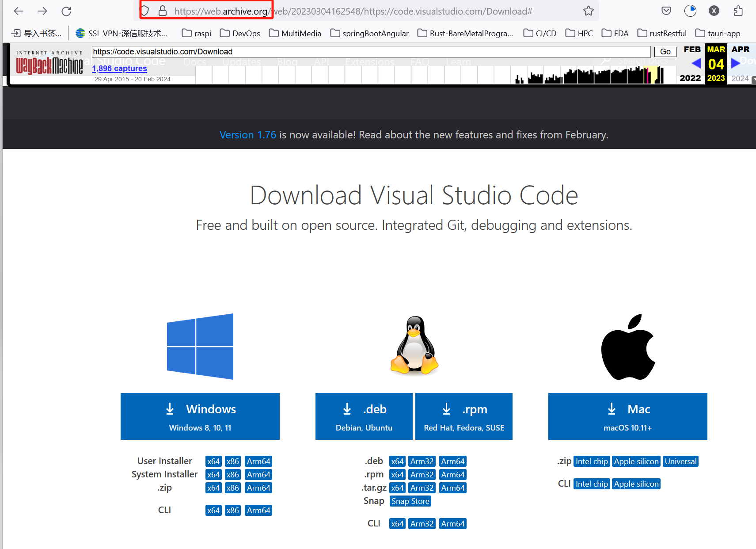This screenshot has width=756, height=549.
Task: Click the padlock site info icon
Action: point(163,11)
